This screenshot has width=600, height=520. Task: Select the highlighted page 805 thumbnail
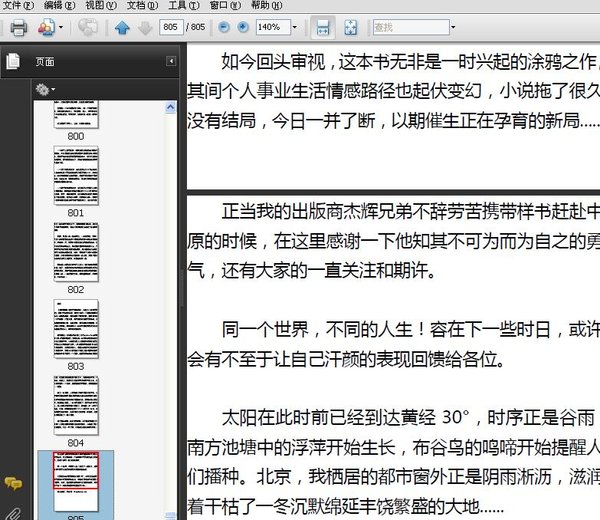click(x=76, y=482)
